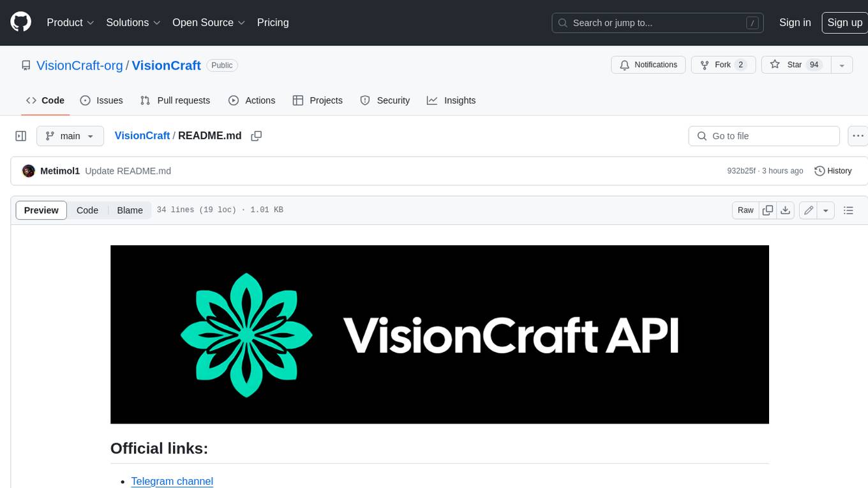Go to VisionCraft root in breadcrumb
The image size is (868, 488).
(142, 135)
